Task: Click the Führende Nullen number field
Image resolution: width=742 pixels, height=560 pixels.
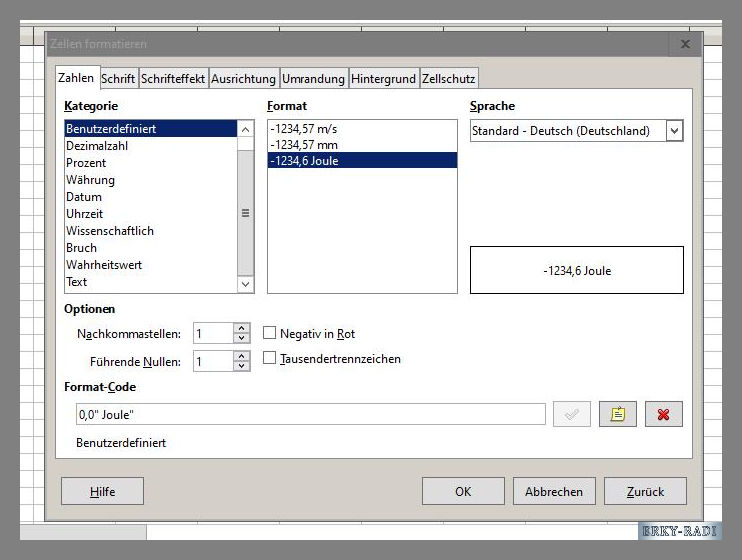Action: pyautogui.click(x=213, y=361)
